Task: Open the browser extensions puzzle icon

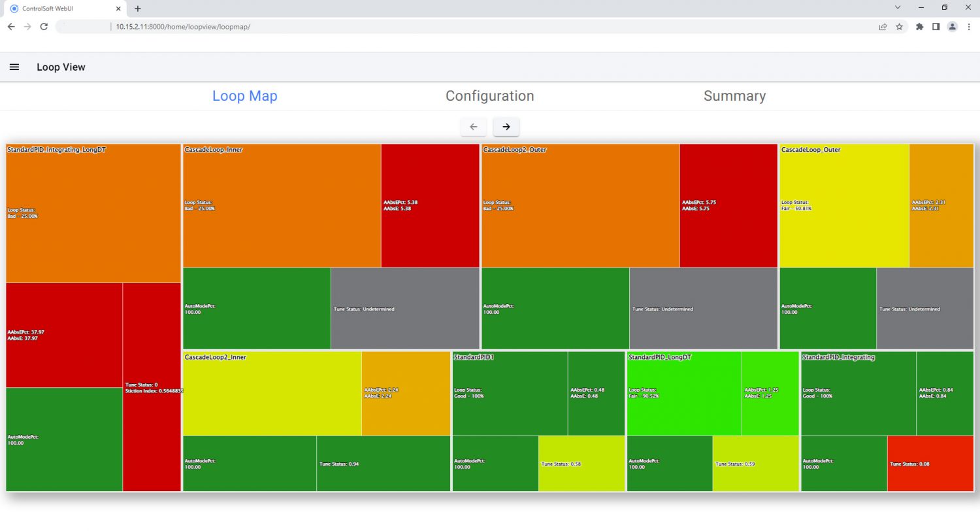Action: click(x=919, y=27)
